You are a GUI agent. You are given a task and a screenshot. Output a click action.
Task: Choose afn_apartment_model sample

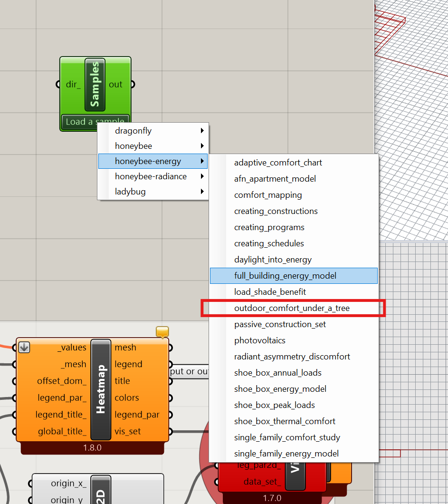click(x=294, y=179)
